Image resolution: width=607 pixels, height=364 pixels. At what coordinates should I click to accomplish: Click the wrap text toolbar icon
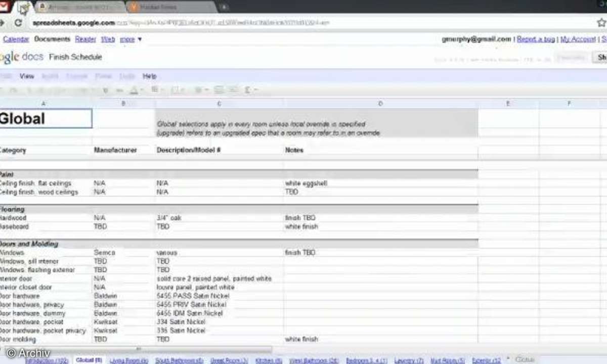(233, 90)
